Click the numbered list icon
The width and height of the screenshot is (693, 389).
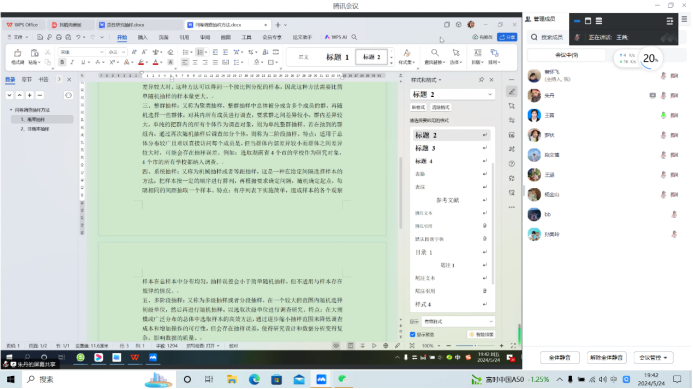click(x=200, y=52)
